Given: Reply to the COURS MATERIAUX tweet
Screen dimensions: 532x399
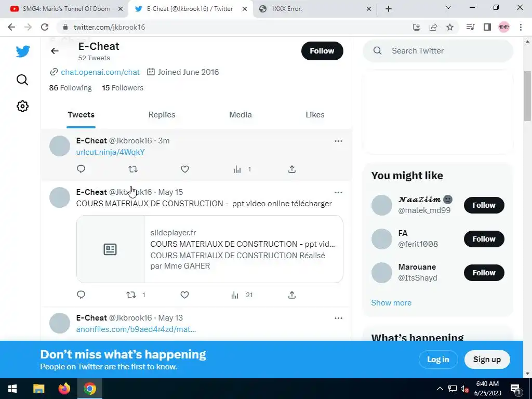Looking at the screenshot, I should coord(81,295).
